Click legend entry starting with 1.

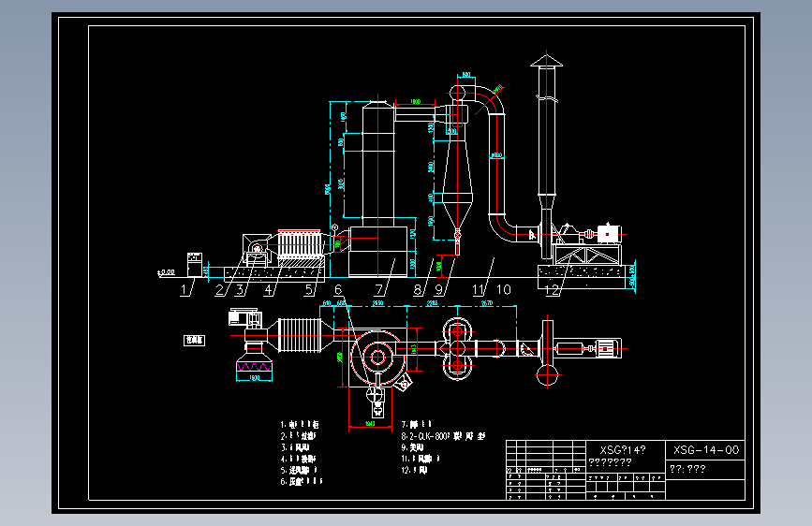coord(300,425)
